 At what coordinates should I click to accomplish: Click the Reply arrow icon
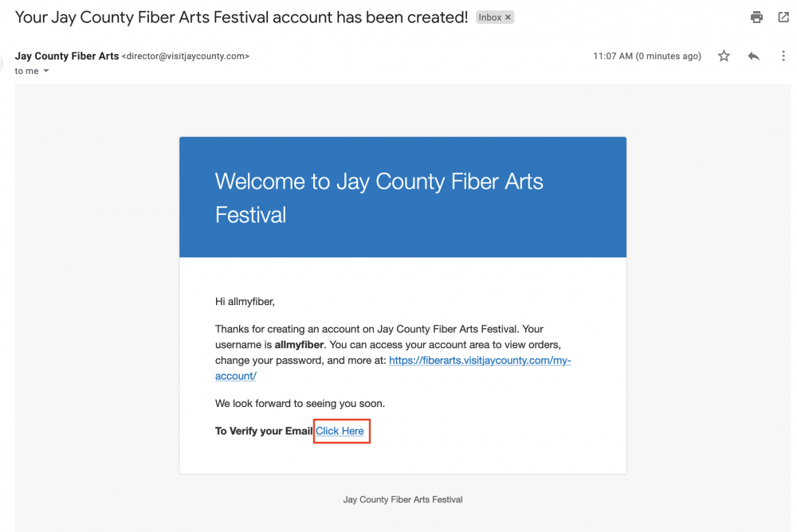(x=753, y=56)
